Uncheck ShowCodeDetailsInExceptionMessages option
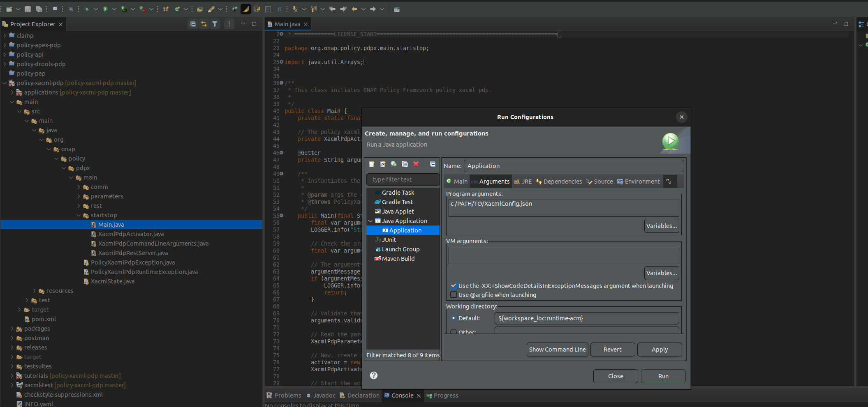 454,286
